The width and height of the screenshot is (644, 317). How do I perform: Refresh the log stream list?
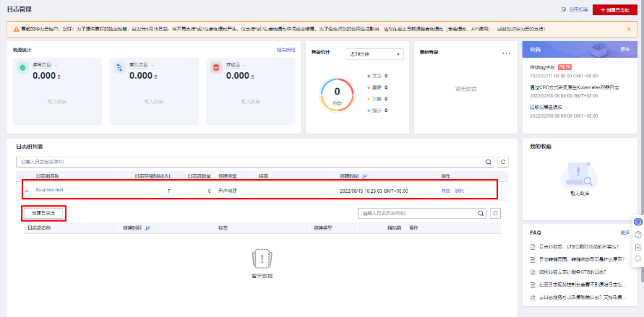coord(496,214)
